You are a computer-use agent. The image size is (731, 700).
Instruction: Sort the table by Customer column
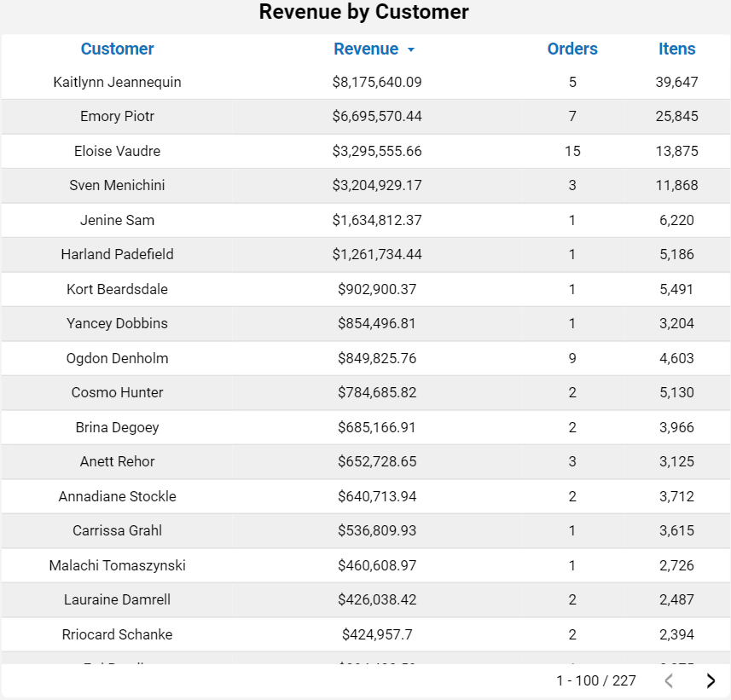tap(117, 49)
